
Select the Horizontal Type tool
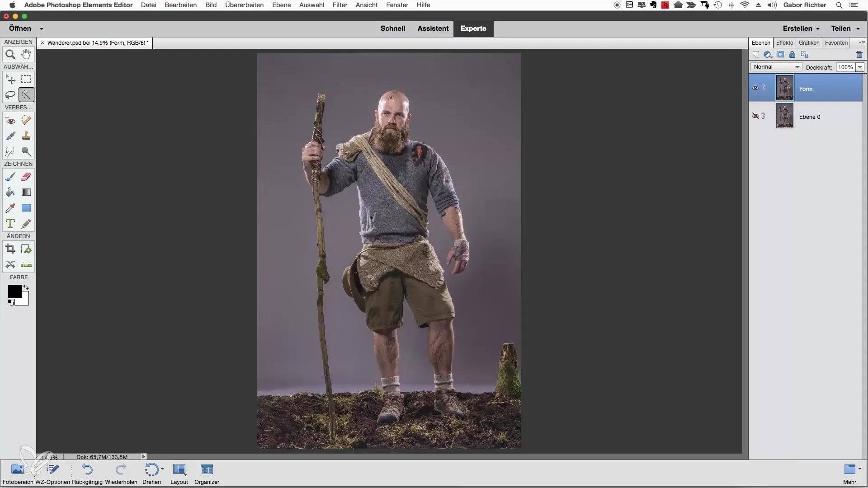tap(10, 224)
